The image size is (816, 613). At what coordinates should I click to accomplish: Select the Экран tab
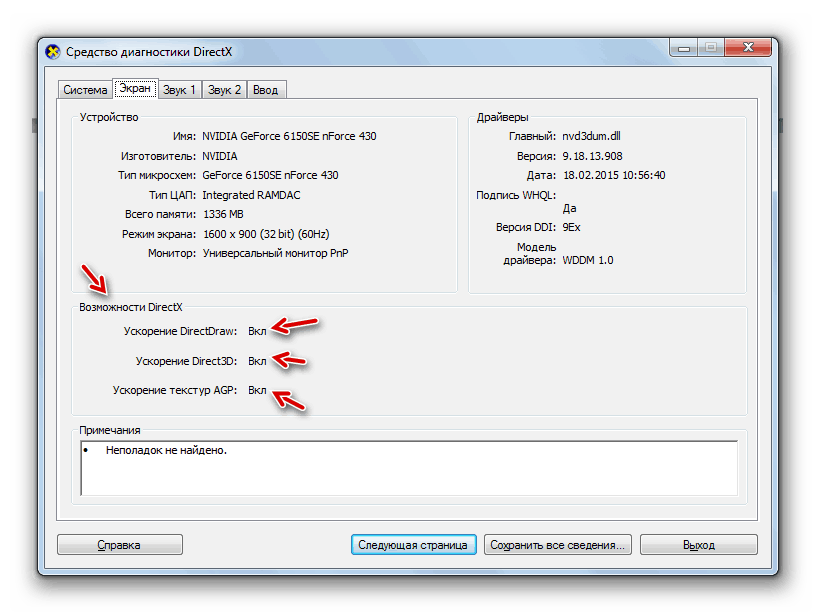[x=135, y=89]
